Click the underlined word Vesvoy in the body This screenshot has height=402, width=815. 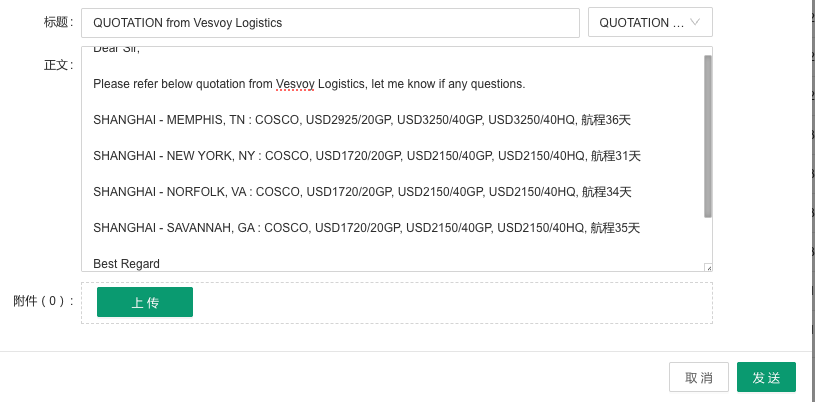point(296,84)
